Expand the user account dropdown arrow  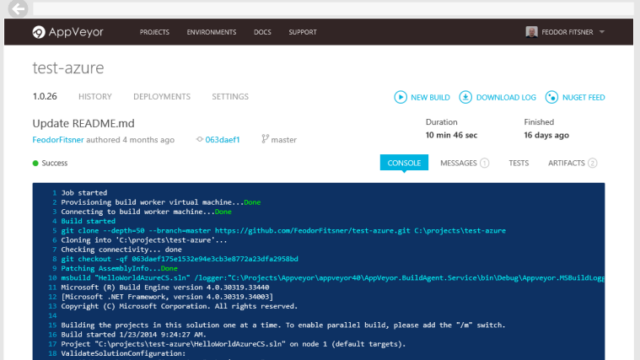pos(602,32)
